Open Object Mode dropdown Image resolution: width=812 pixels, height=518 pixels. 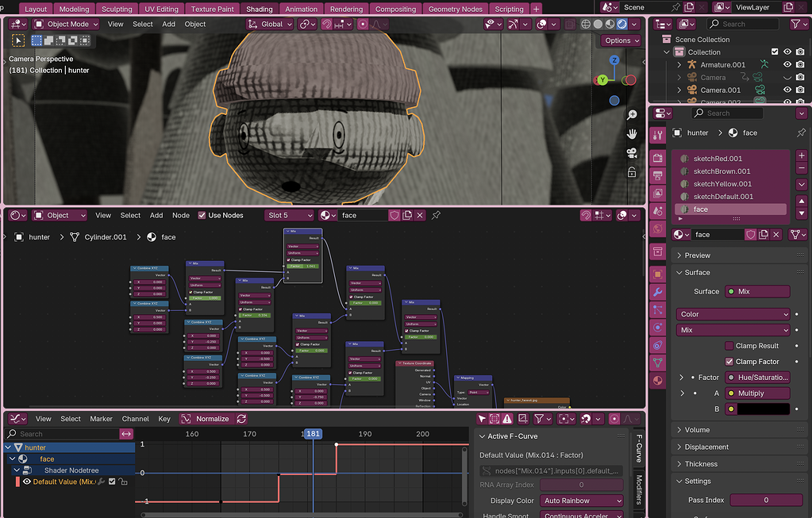coord(67,24)
